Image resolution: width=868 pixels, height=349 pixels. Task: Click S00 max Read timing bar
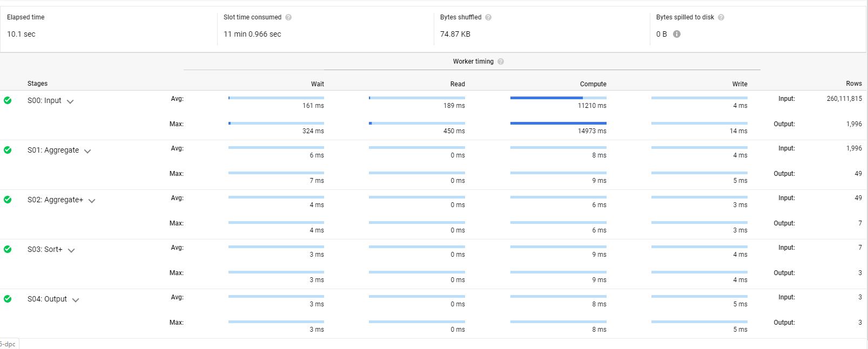[416, 123]
